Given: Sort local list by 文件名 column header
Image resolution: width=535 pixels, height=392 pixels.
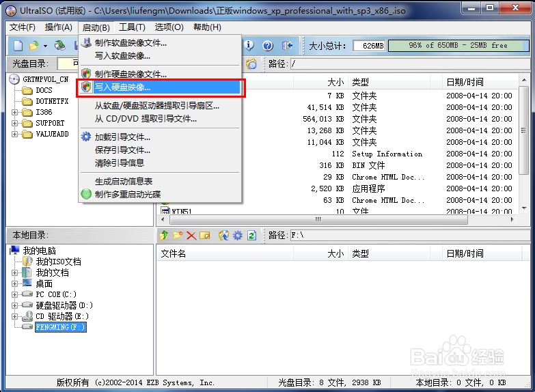Looking at the screenshot, I should pos(225,253).
